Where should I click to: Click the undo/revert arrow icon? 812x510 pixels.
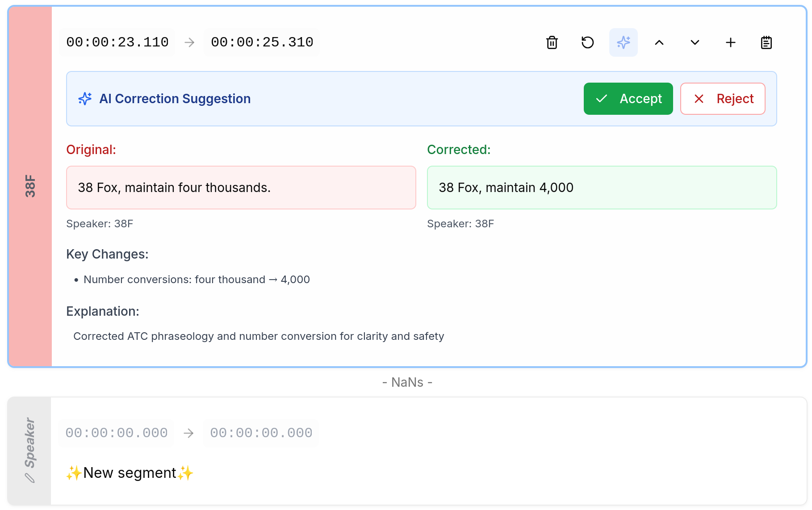[x=588, y=42]
